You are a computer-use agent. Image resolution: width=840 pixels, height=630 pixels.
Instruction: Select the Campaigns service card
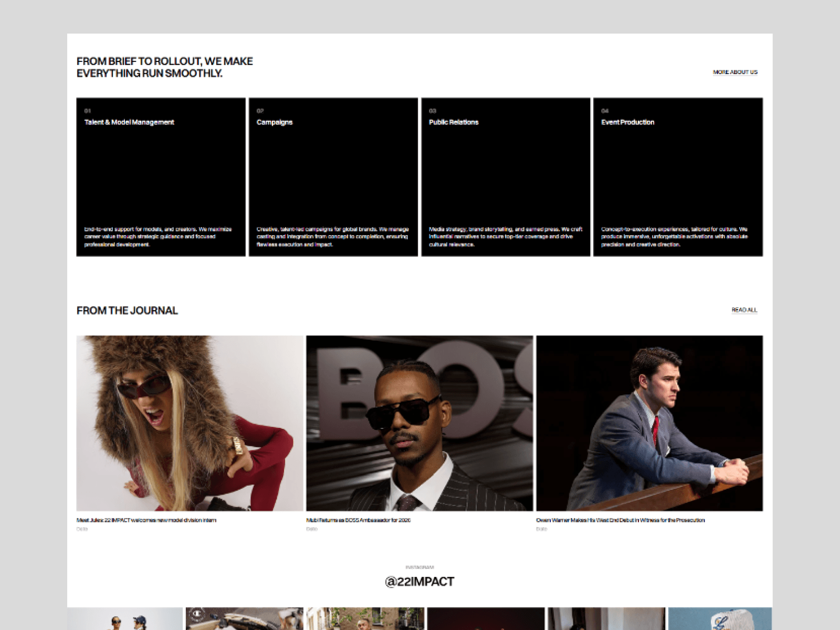(333, 177)
